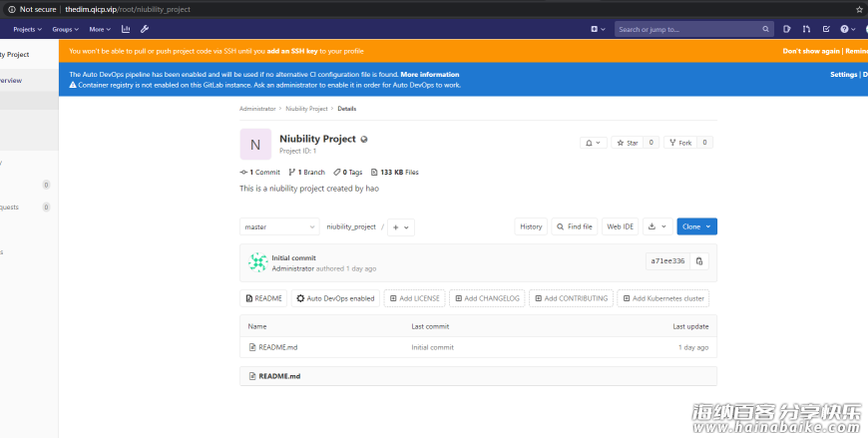The height and width of the screenshot is (438, 868).
Task: Open README.md in file table
Action: click(x=278, y=348)
